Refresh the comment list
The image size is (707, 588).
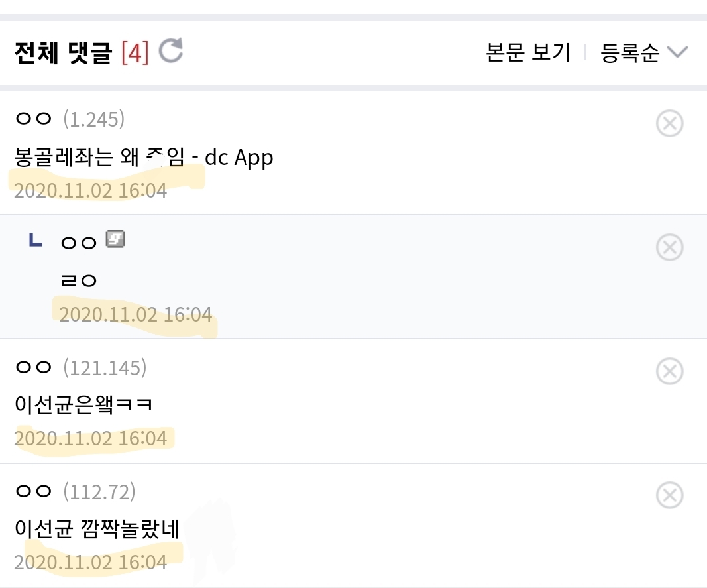(x=171, y=52)
